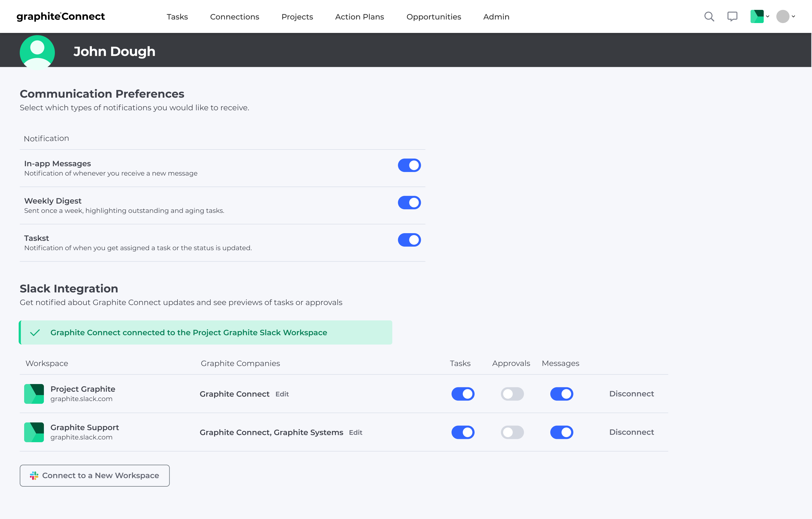Go to Opportunities in the top nav

(x=434, y=17)
